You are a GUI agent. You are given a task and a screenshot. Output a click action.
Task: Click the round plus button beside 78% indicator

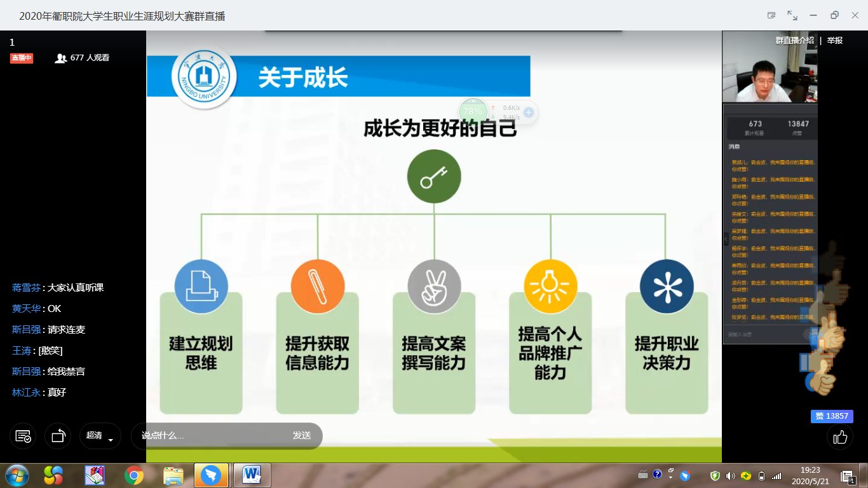(528, 112)
